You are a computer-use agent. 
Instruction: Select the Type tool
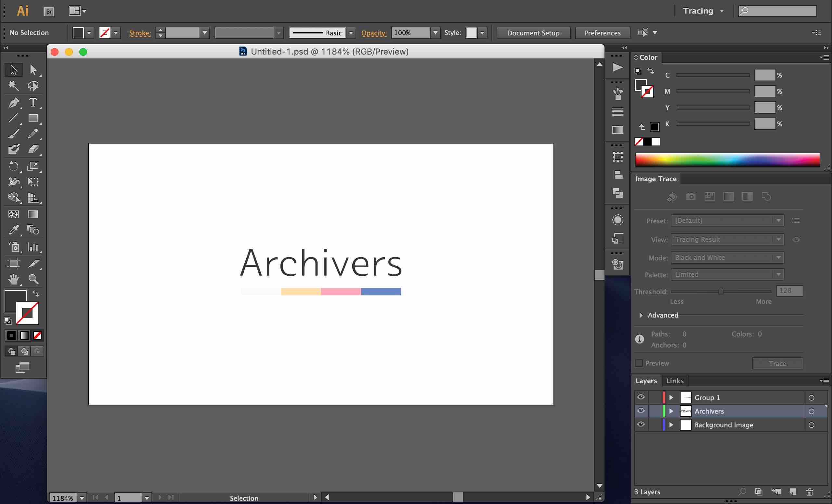pyautogui.click(x=33, y=102)
